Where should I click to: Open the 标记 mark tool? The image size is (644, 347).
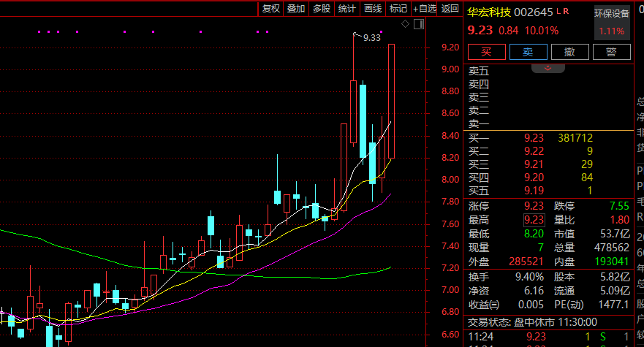398,9
